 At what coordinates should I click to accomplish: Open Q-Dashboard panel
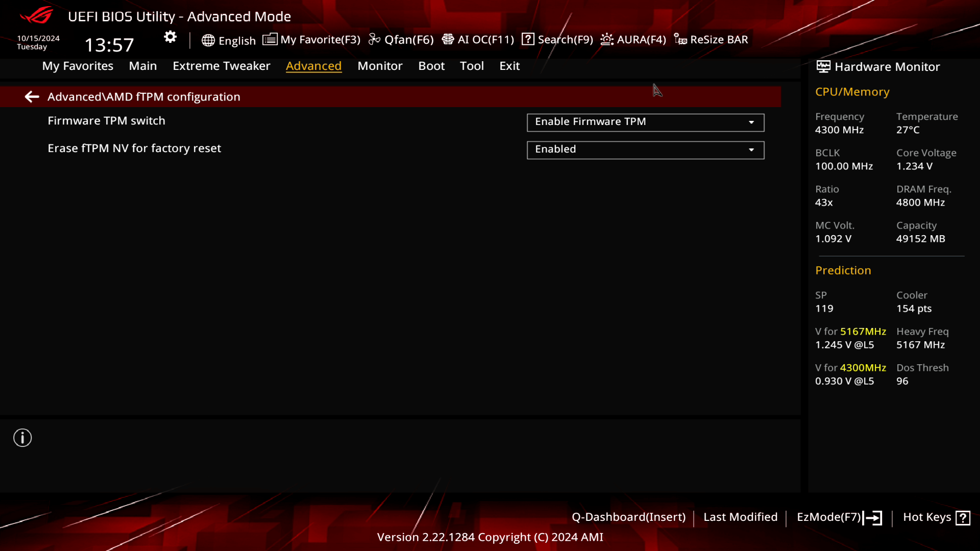click(629, 517)
